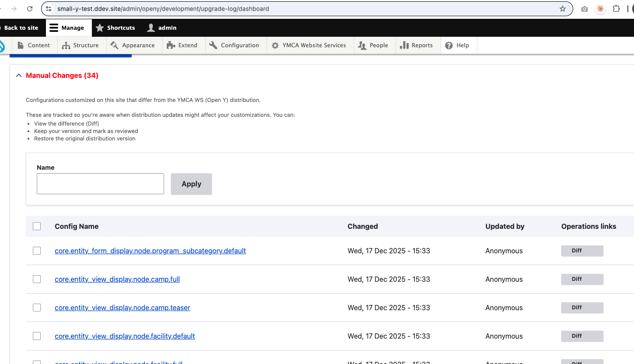Select the checkbox for node.camp.teaser row
Screen dimensions: 634x364
click(37, 308)
